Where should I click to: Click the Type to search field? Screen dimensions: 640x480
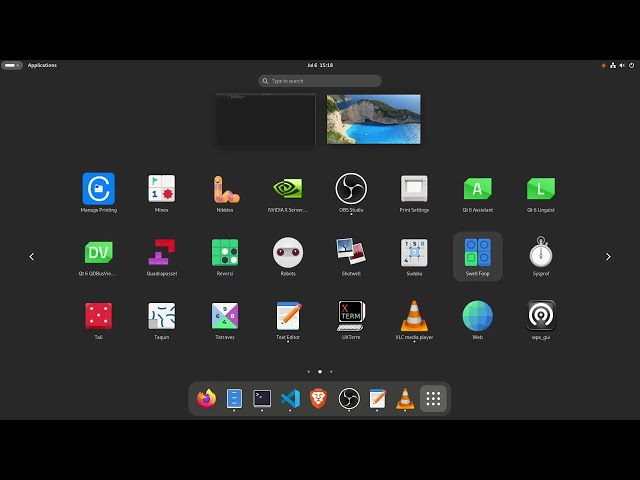pos(320,81)
